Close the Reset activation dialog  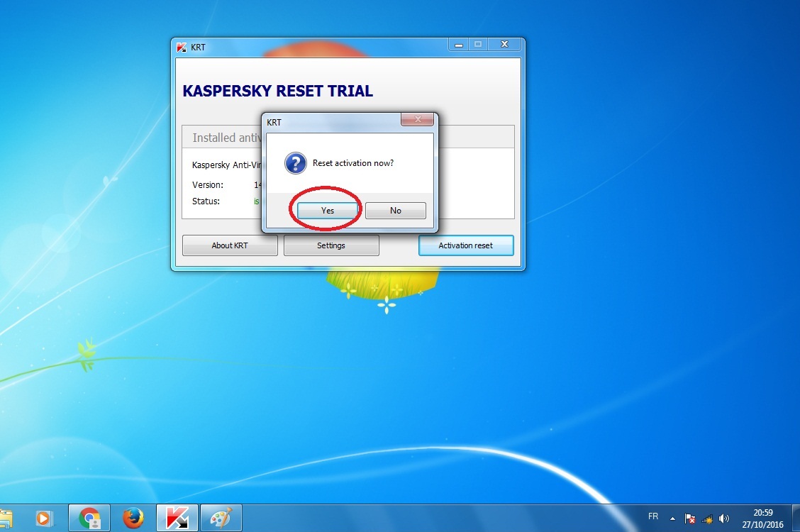coord(417,119)
